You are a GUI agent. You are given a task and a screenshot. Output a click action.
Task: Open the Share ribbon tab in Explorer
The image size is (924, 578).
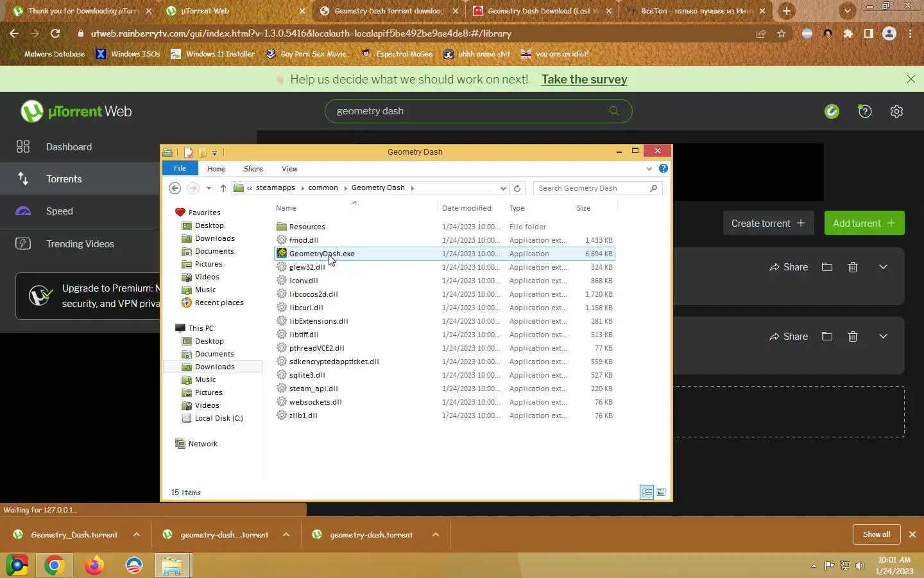pyautogui.click(x=253, y=169)
